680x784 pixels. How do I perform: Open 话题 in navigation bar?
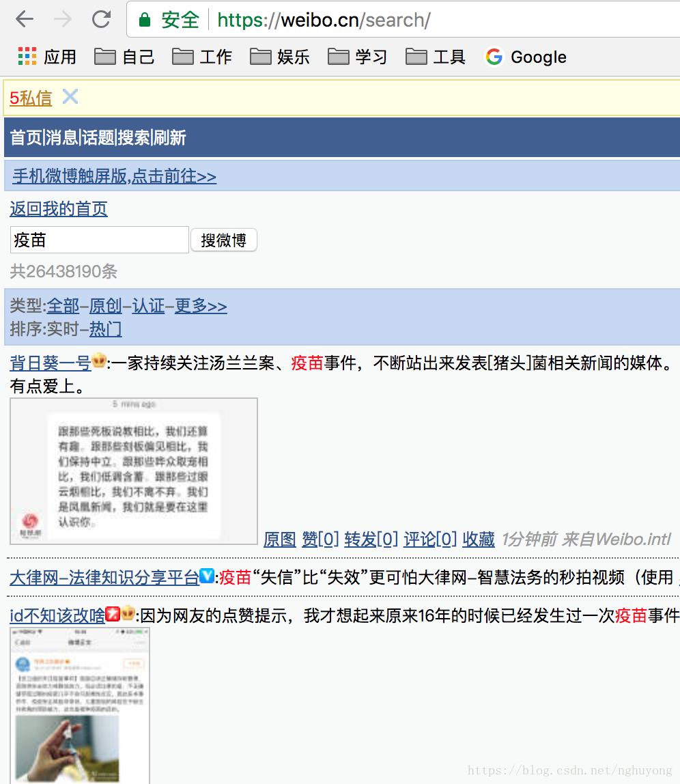click(x=98, y=137)
